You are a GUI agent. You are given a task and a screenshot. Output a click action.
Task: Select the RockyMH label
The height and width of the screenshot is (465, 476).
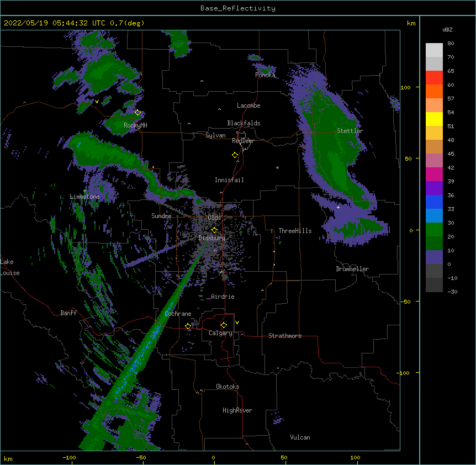(135, 125)
